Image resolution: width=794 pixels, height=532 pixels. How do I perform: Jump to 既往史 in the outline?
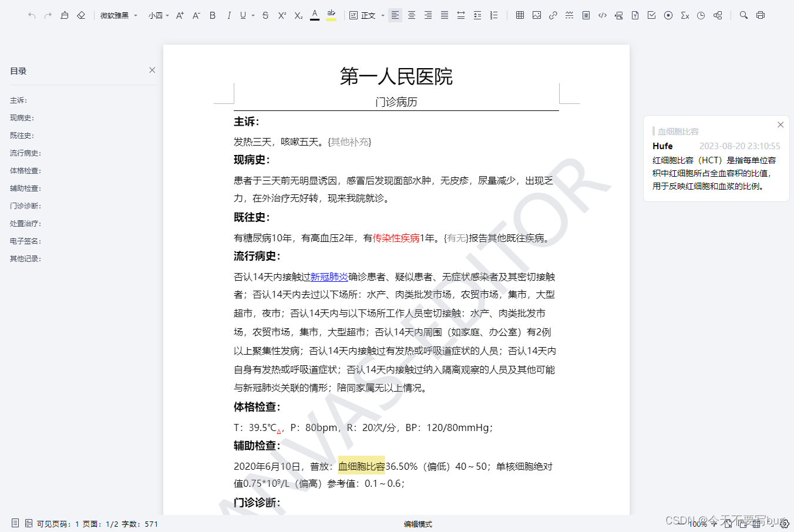22,136
